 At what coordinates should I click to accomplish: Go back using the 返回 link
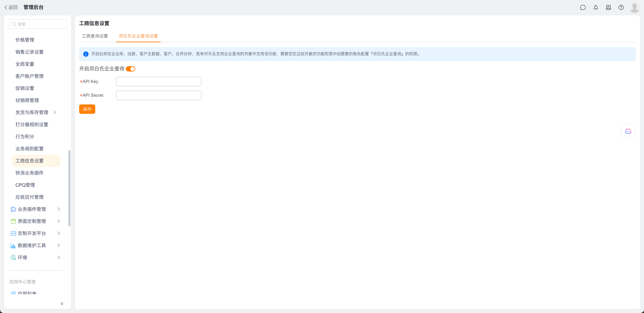[11, 7]
